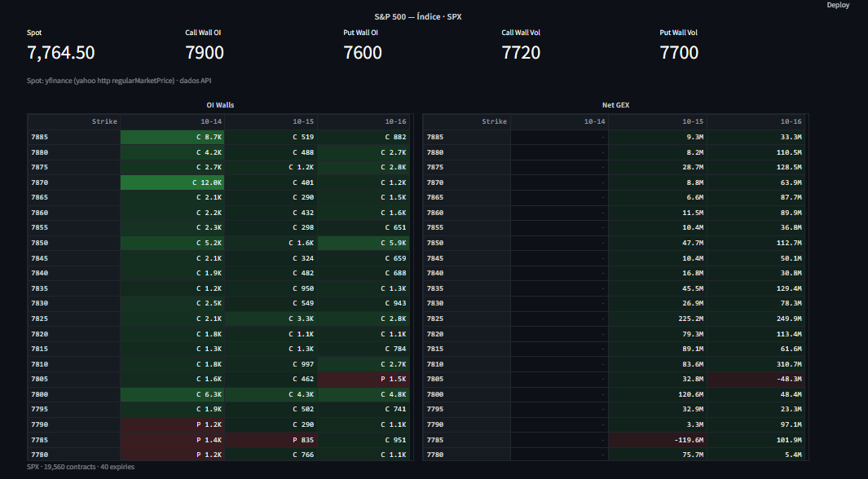Click the 'OI Walls' table title
The image size is (868, 479).
220,105
